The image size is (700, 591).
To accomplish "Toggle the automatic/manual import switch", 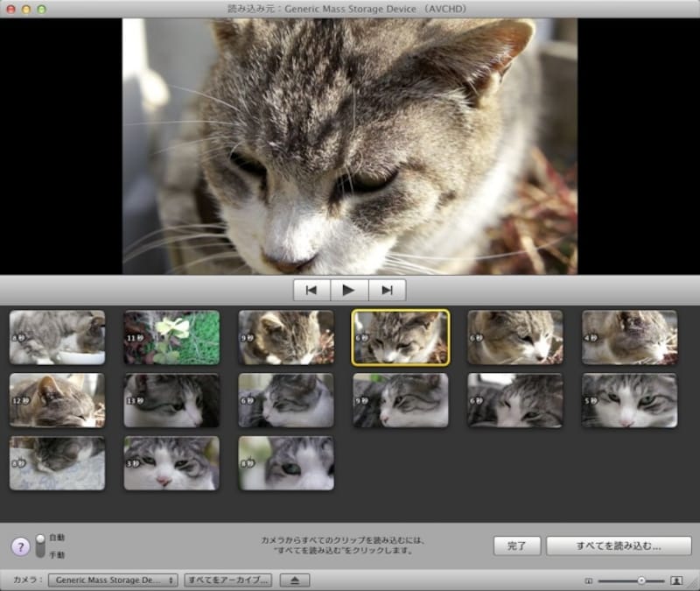I will coord(40,545).
